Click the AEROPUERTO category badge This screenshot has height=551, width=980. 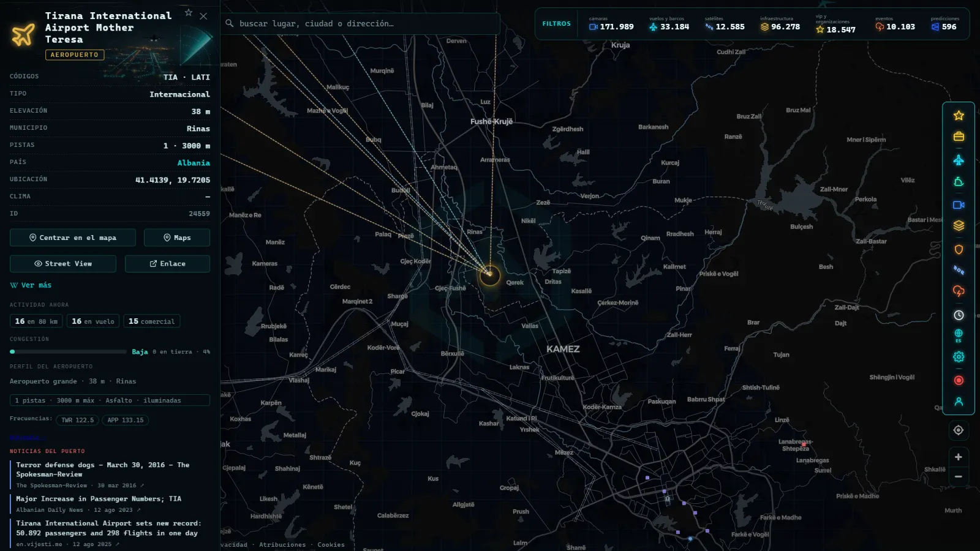tap(75, 54)
